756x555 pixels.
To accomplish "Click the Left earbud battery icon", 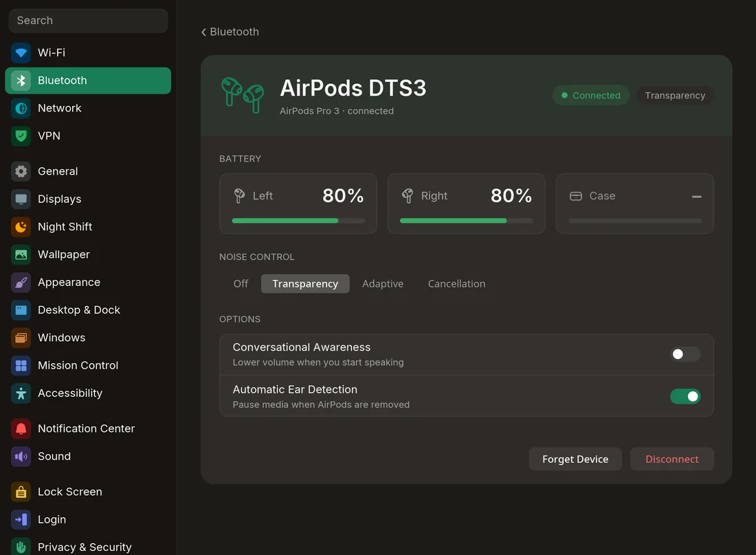I will click(239, 196).
